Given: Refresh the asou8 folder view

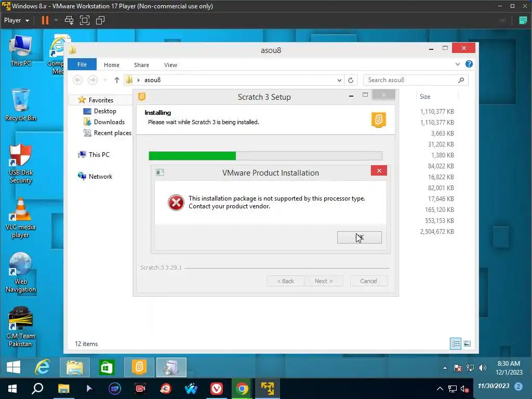Looking at the screenshot, I should (351, 80).
